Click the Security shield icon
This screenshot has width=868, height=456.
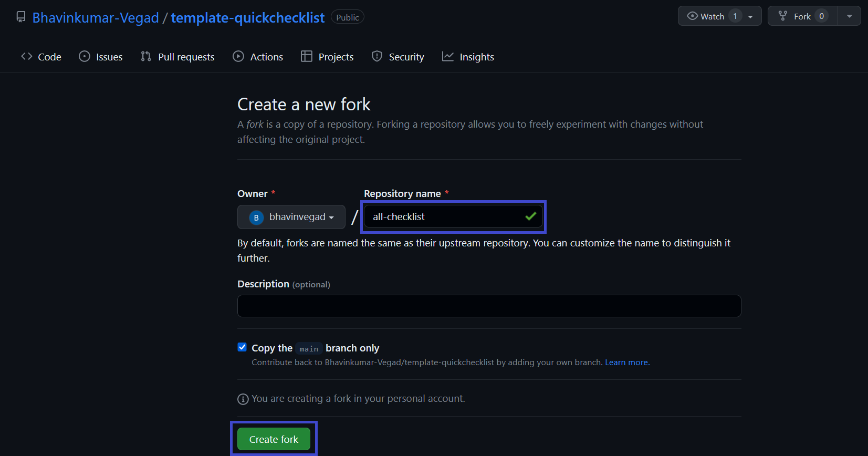(377, 56)
